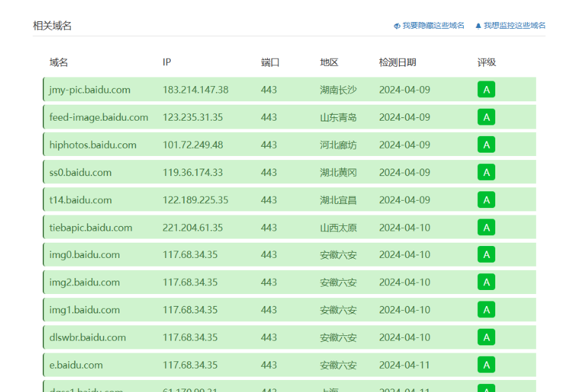Click the bell icon beside 我想监控这些域名
This screenshot has height=392, width=584.
[x=479, y=25]
